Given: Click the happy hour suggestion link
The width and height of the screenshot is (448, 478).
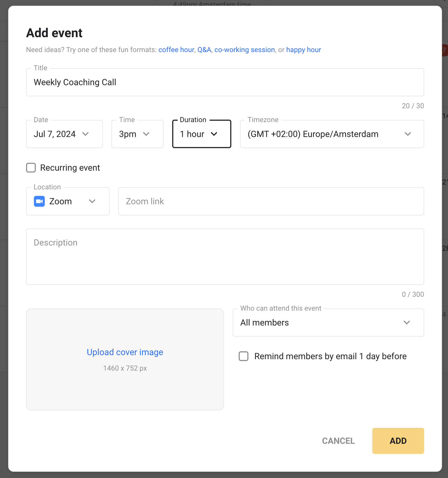Looking at the screenshot, I should tap(303, 50).
